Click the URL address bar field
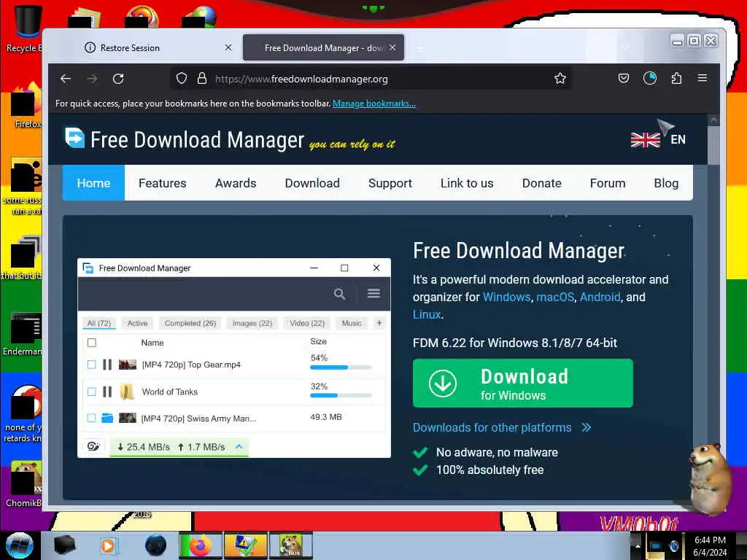 click(371, 78)
